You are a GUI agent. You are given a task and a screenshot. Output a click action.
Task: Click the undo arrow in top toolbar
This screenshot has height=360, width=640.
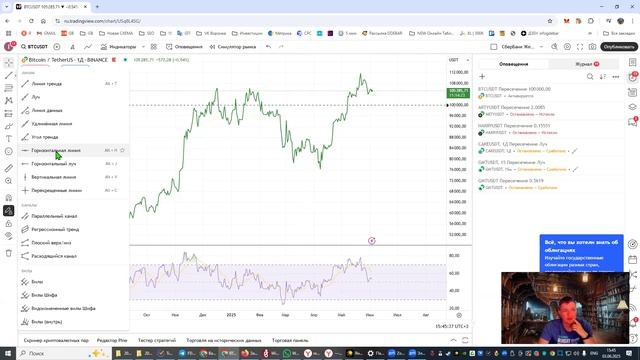[268, 47]
